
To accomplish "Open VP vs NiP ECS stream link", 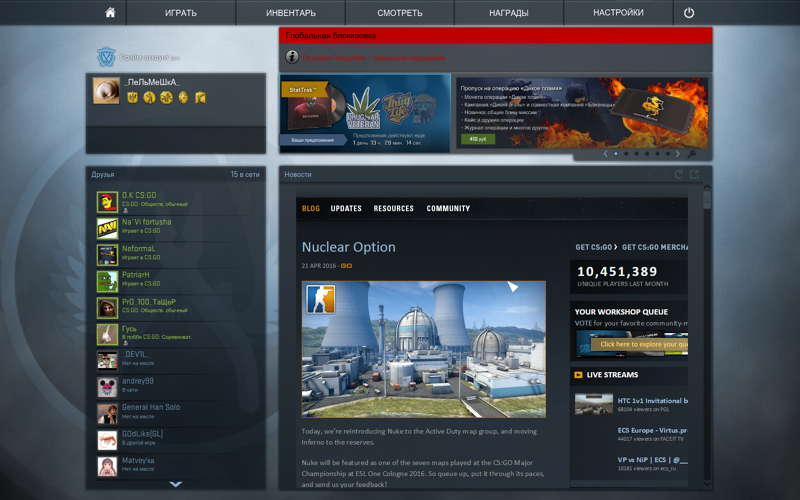I will click(653, 460).
